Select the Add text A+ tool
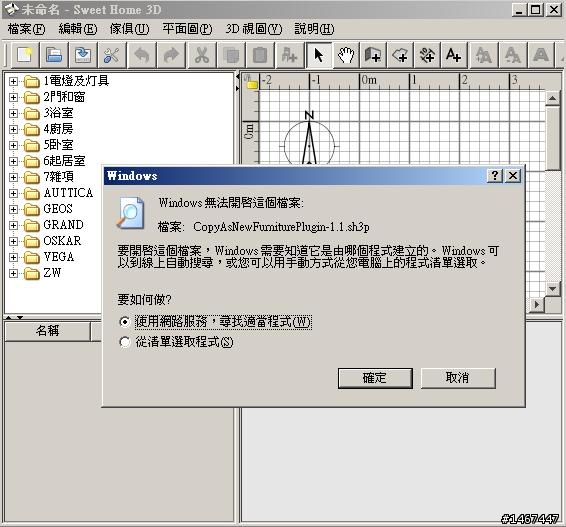 (x=454, y=55)
